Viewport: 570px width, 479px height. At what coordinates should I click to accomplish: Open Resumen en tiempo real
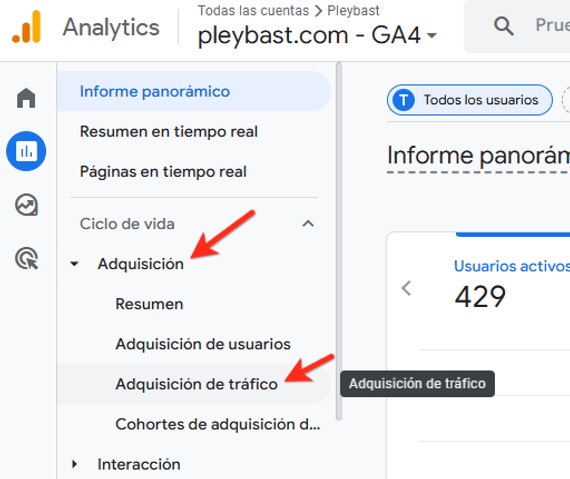[169, 132]
